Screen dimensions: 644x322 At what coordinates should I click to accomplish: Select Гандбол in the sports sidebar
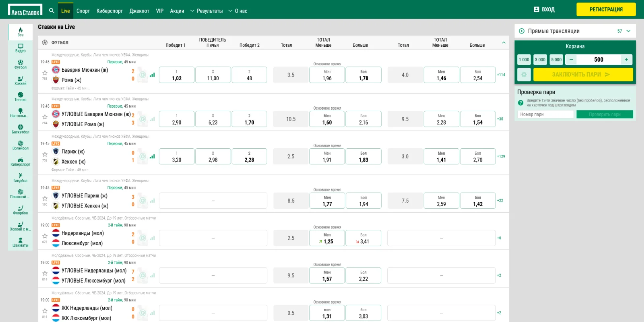[x=21, y=178]
